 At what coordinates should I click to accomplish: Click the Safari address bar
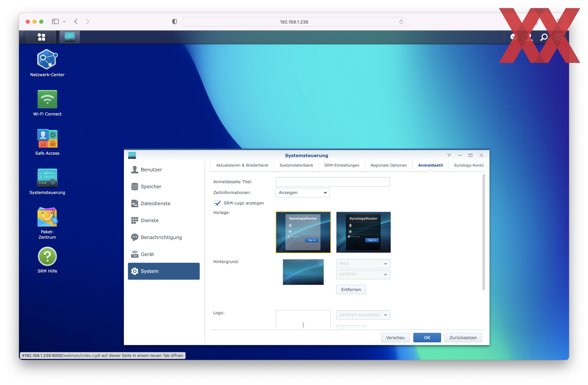[x=294, y=22]
